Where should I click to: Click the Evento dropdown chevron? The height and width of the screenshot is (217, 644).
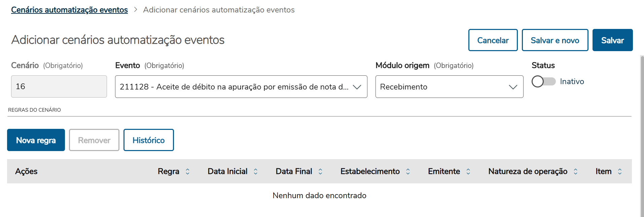point(357,87)
